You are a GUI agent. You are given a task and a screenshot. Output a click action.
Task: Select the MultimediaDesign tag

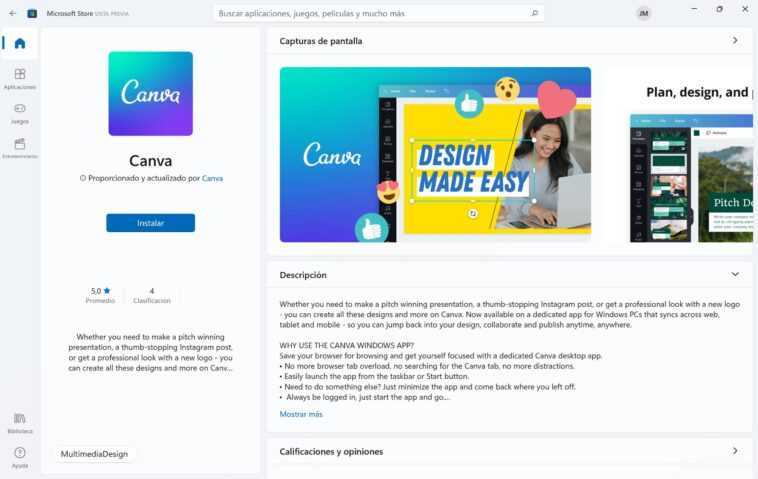pos(94,454)
